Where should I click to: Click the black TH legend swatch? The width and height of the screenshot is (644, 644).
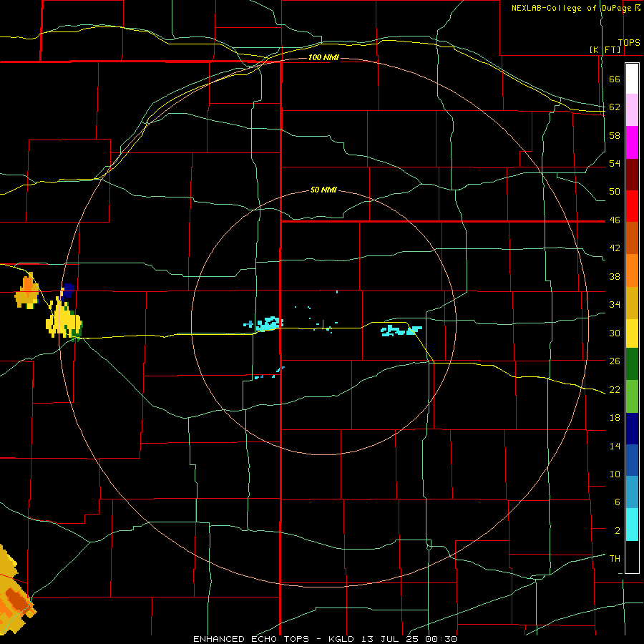(x=632, y=557)
